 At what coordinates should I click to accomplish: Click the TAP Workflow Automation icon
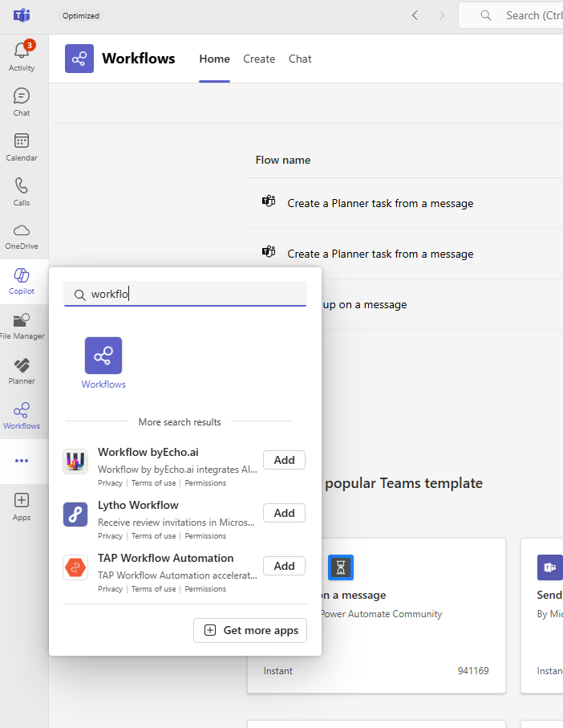[x=75, y=567]
